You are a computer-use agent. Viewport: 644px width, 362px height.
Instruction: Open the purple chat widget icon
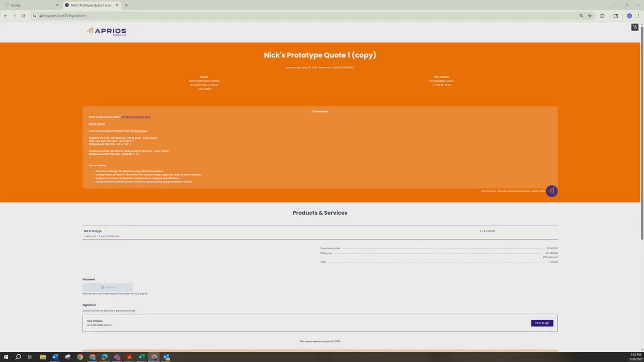551,191
